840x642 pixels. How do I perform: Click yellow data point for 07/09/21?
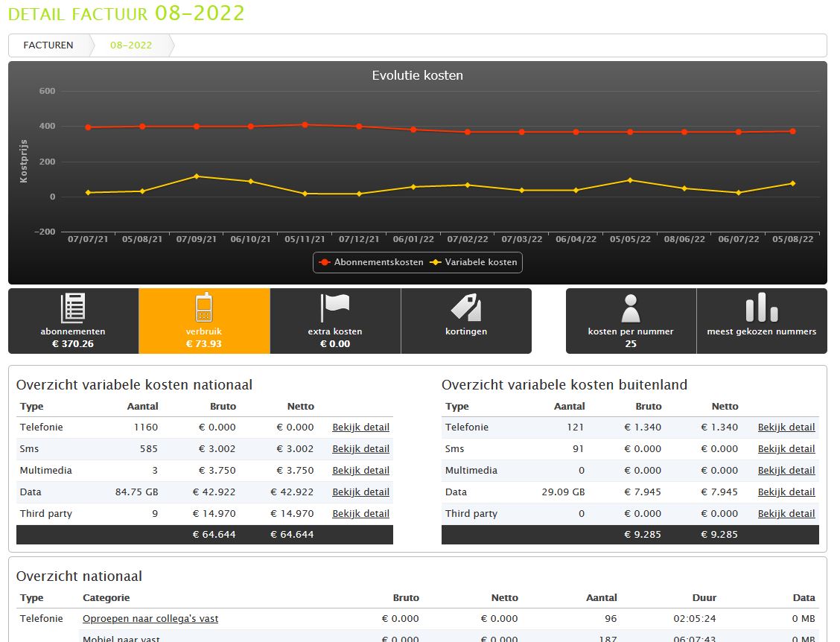pyautogui.click(x=197, y=177)
